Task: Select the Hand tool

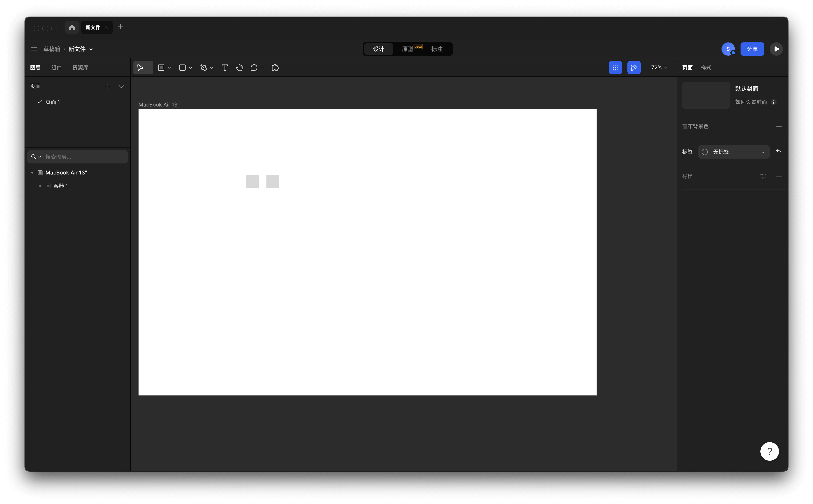Action: coord(239,68)
